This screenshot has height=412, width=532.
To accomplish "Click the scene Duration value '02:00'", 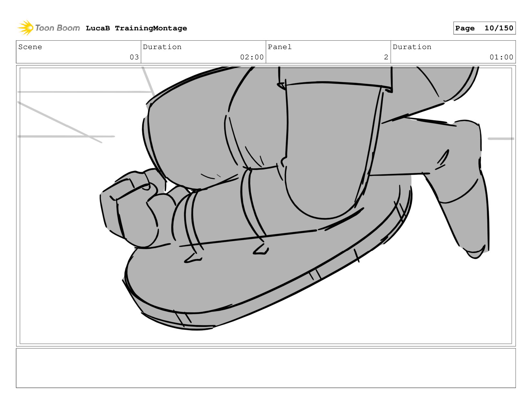I will (x=252, y=57).
